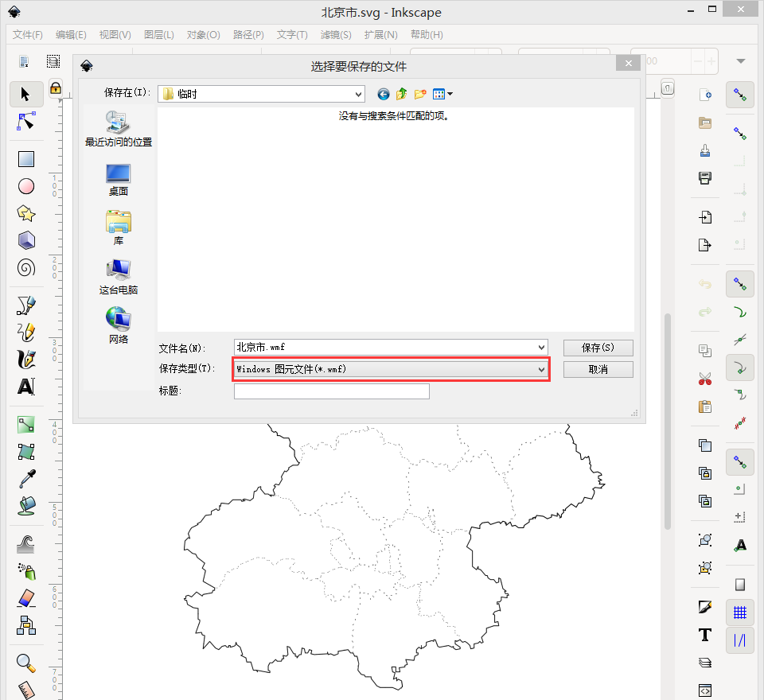Click the vertical scrollbar of canvas
This screenshot has height=700, width=764.
668,422
